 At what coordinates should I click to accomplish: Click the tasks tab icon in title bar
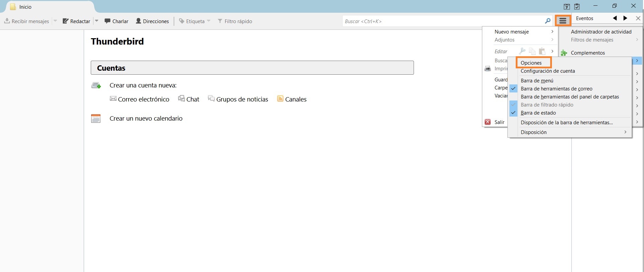tap(577, 6)
